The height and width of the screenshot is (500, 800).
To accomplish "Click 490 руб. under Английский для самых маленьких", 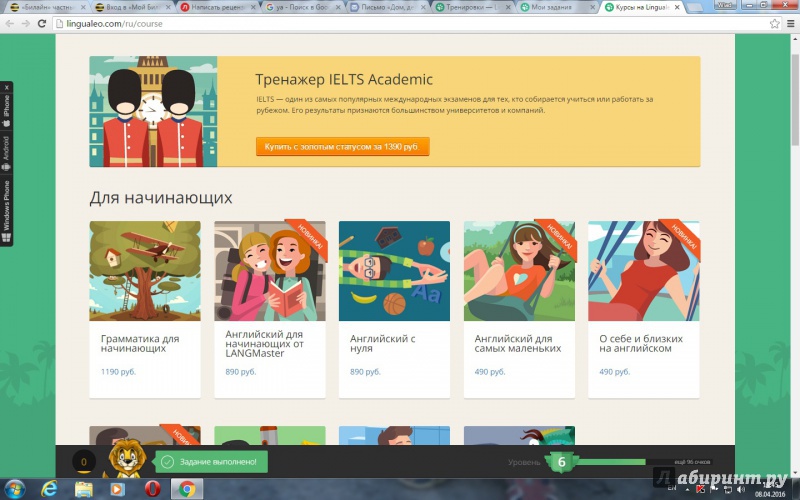I will pyautogui.click(x=490, y=372).
